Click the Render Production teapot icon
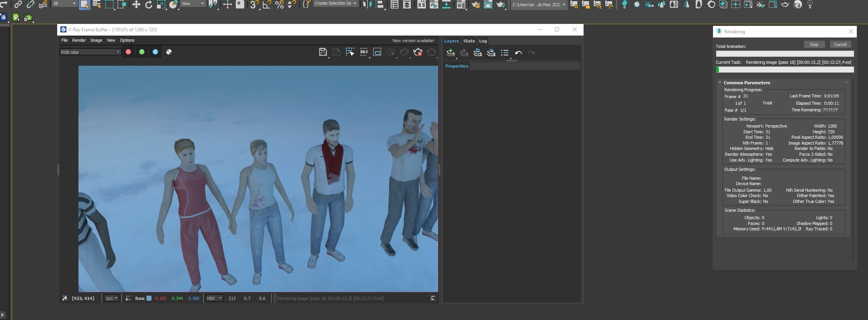Viewport: 868px width, 320px height. 501,5
